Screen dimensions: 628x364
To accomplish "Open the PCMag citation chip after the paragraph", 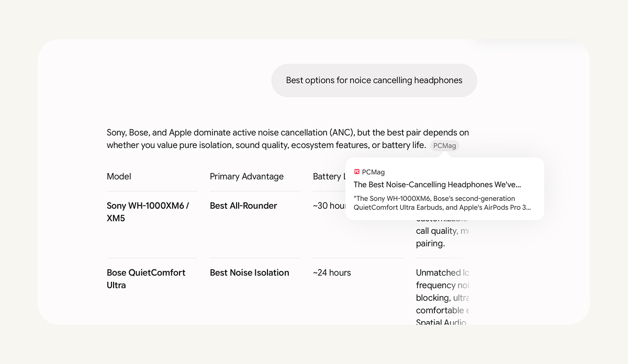I will pos(445,146).
